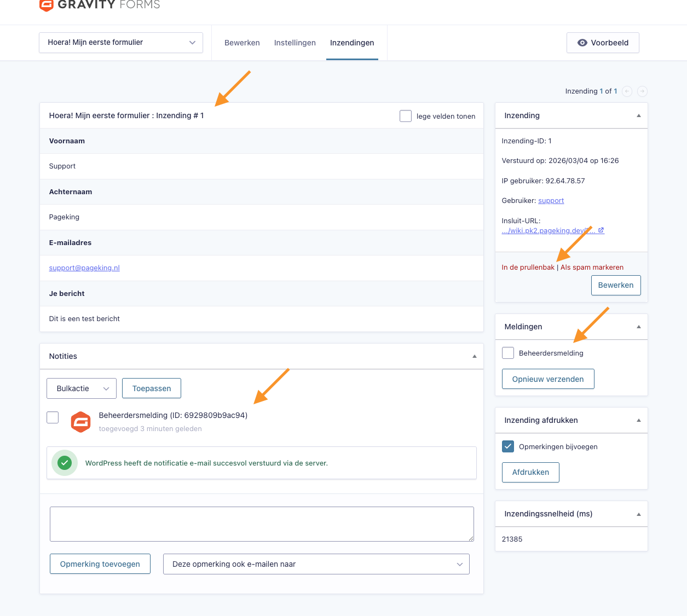
Task: Click external link icon beside Insluit-URL
Action: coord(601,230)
